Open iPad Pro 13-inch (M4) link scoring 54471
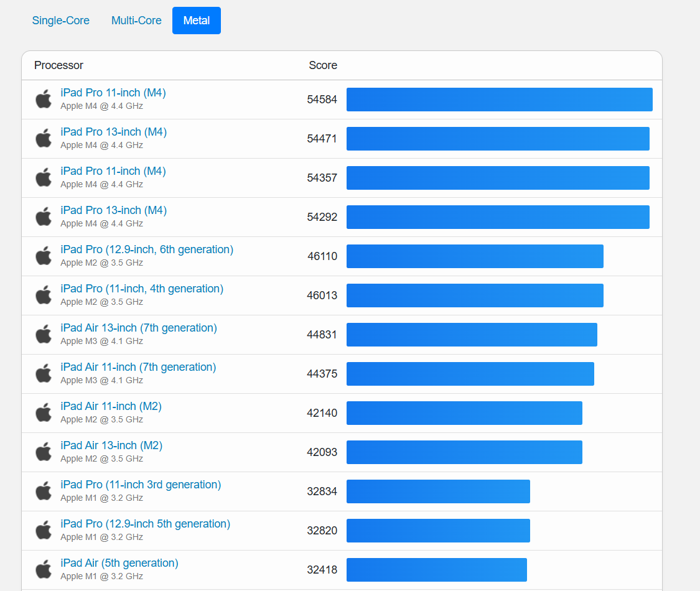This screenshot has height=591, width=700. [113, 132]
